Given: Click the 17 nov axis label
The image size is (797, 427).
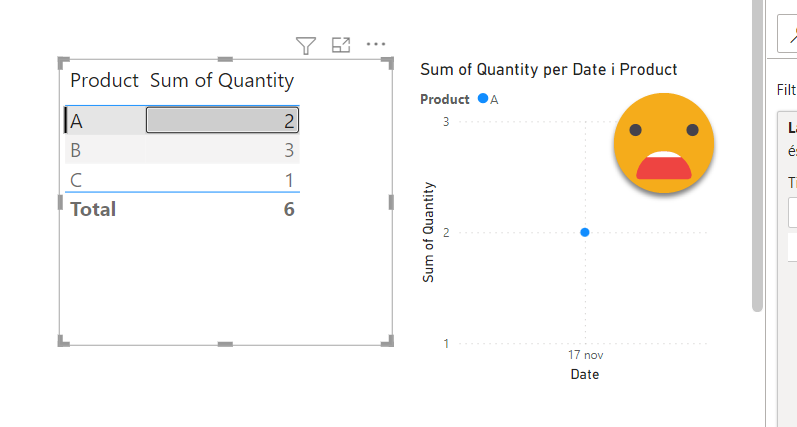Looking at the screenshot, I should point(585,355).
